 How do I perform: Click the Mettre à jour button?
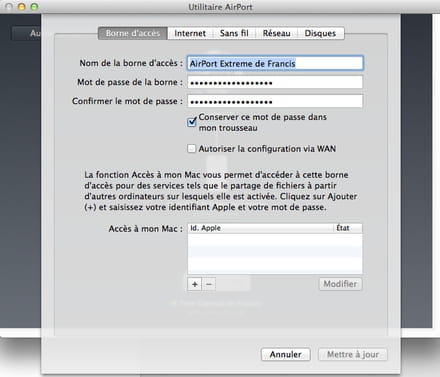tap(353, 354)
